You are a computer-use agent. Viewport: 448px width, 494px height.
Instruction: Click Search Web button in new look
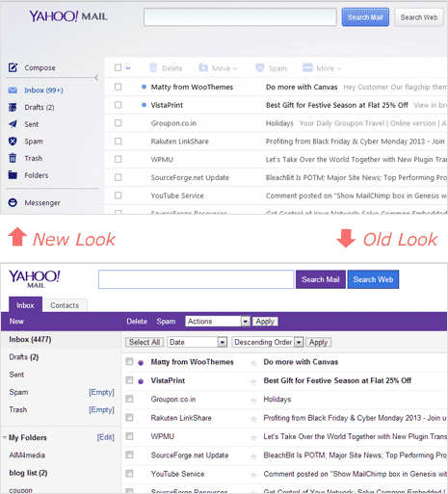[419, 17]
